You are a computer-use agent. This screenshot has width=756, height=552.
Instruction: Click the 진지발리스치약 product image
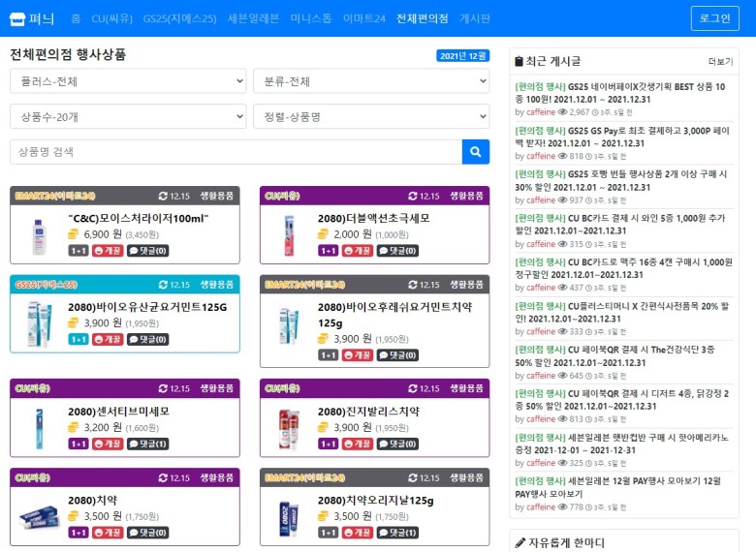coord(289,429)
